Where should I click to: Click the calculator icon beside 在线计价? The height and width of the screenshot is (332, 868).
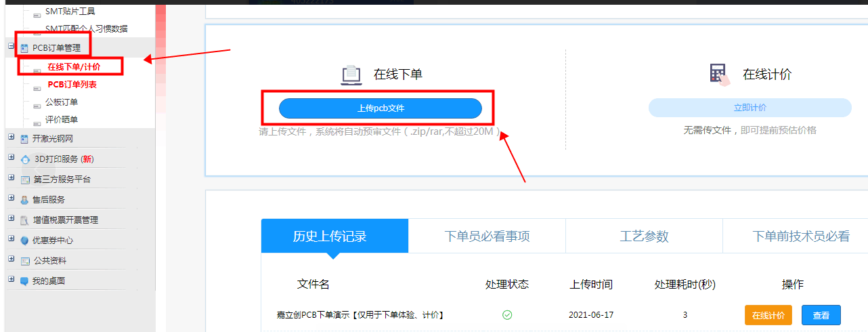pos(719,75)
